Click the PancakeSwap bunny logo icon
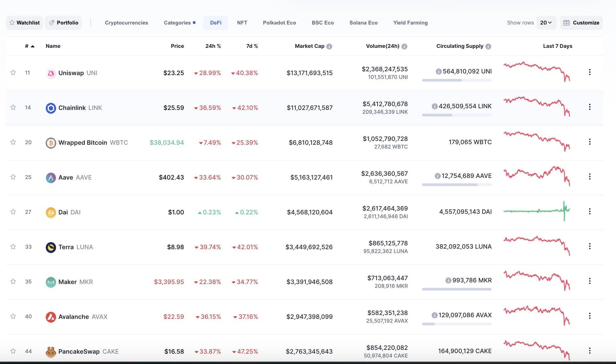 click(51, 352)
